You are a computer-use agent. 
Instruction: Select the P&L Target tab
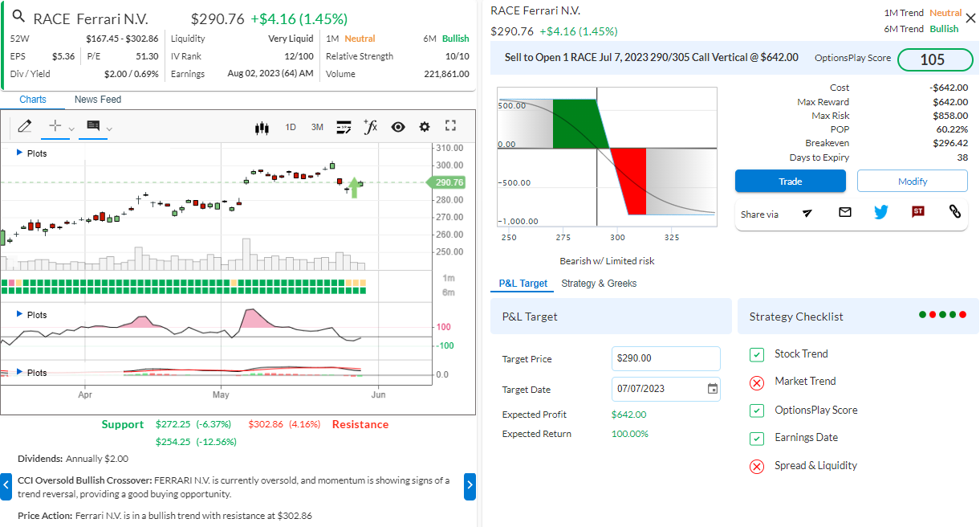click(523, 284)
